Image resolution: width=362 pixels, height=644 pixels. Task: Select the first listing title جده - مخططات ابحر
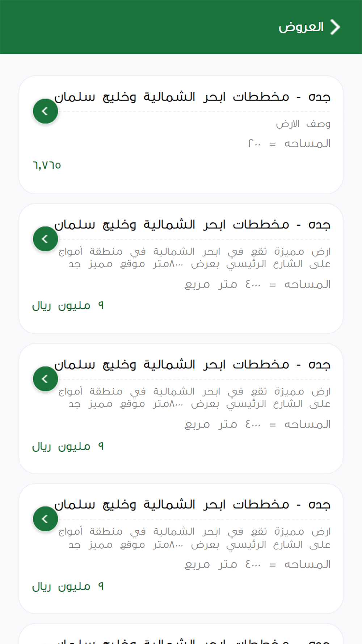pos(192,97)
